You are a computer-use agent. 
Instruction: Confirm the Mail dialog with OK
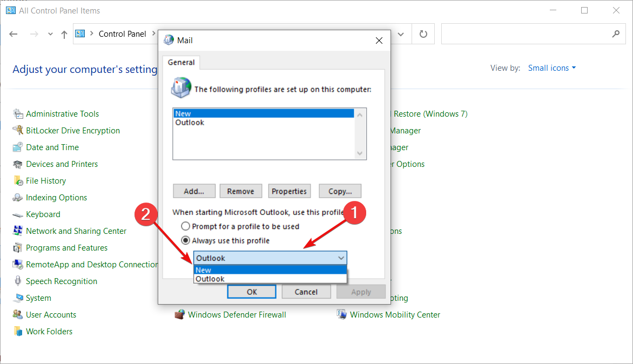252,292
